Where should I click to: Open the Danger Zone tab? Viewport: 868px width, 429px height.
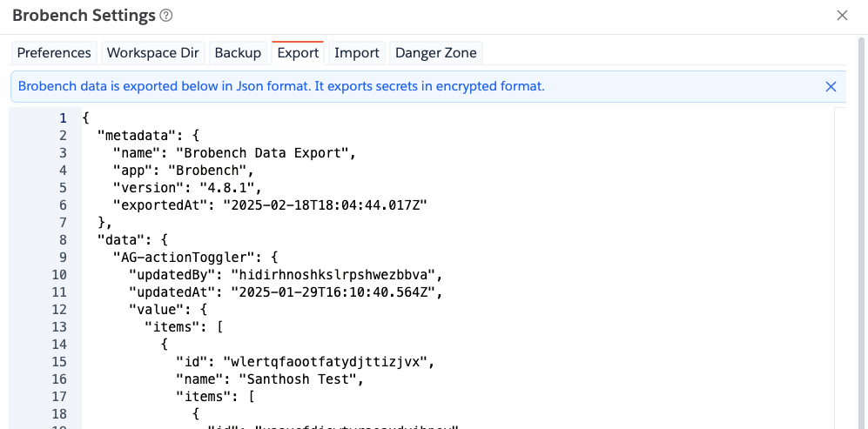coord(436,53)
